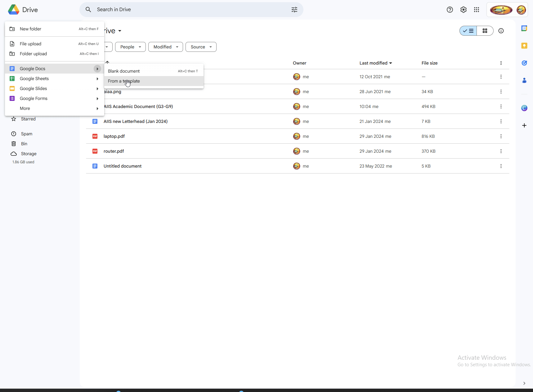Open AIIS Academic Document (G3-G9)
The width and height of the screenshot is (533, 392).
coord(138,106)
